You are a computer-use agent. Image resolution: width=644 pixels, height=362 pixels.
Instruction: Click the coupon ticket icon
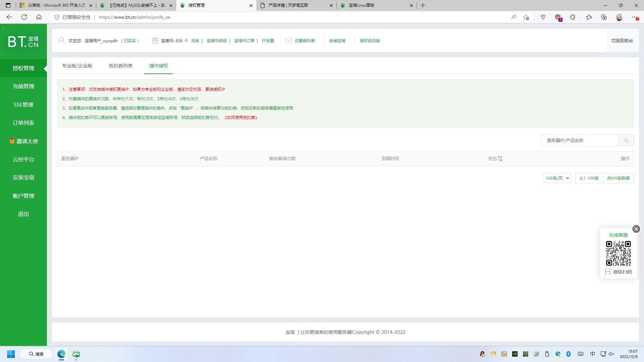(x=288, y=41)
